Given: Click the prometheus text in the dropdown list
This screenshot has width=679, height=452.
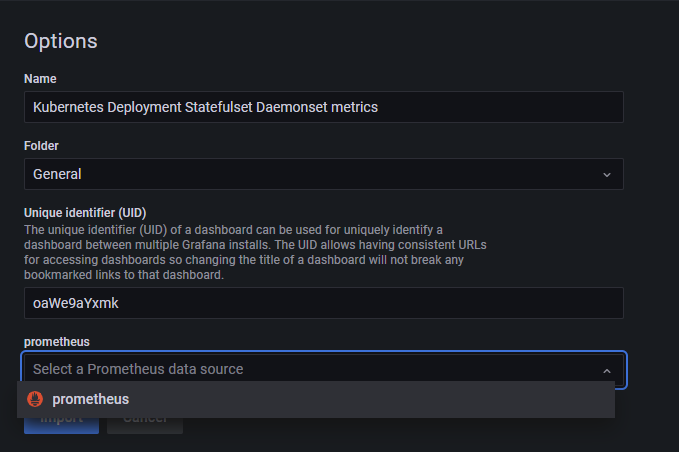Looking at the screenshot, I should pos(90,399).
